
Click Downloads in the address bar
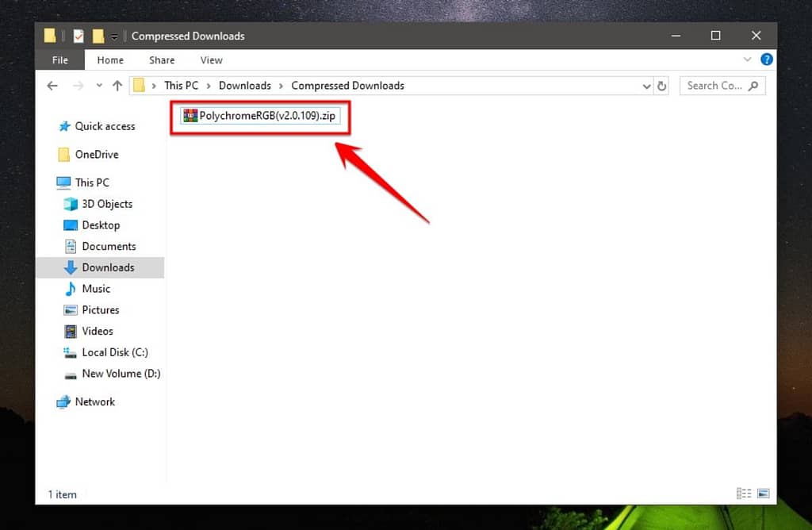tap(244, 86)
